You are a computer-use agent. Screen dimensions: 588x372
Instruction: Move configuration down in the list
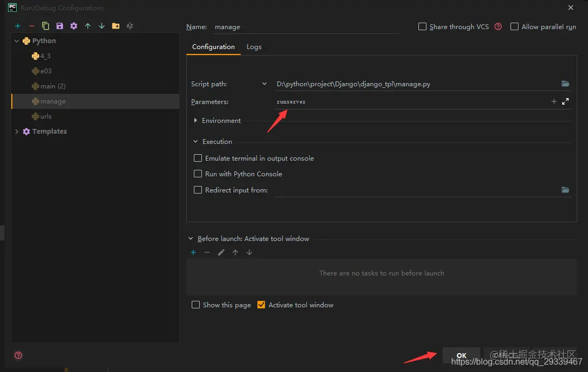pyautogui.click(x=102, y=26)
